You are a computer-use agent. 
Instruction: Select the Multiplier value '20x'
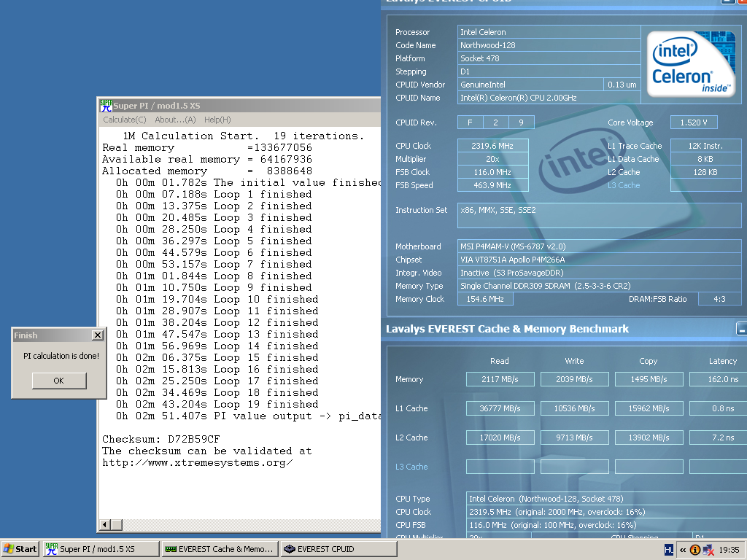(492, 159)
